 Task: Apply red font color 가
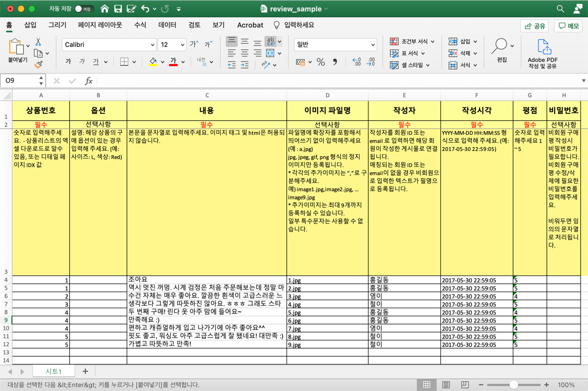pyautogui.click(x=173, y=62)
